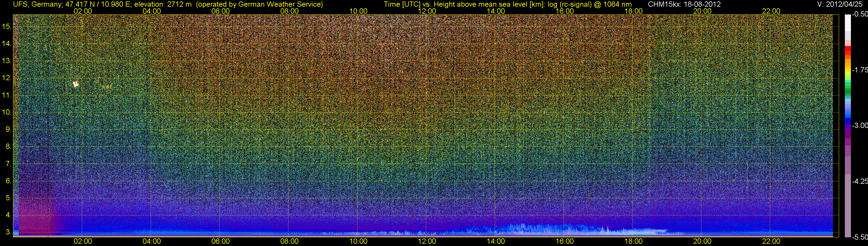Click the "04:00" label on the top time axis
Screen dimensions: 868x246
click(152, 11)
